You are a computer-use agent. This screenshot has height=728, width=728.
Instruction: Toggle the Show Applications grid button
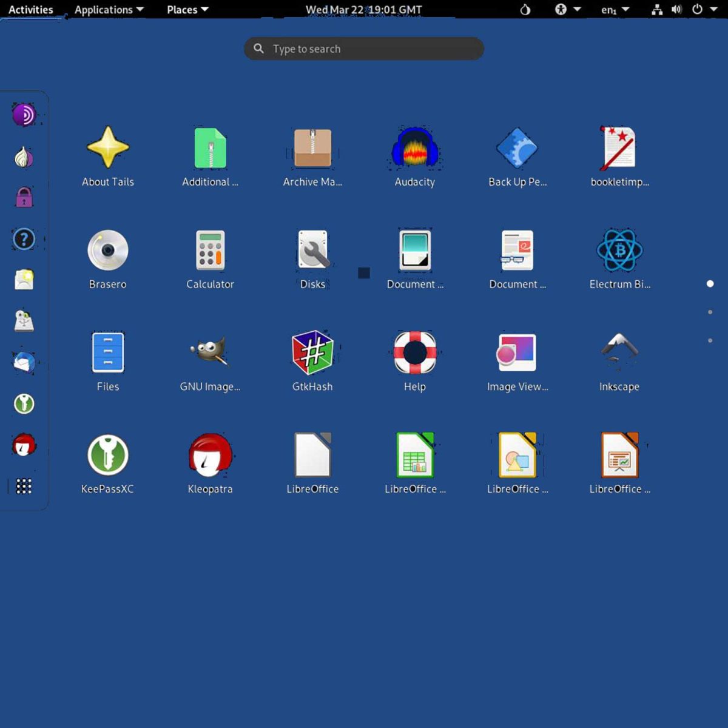pos(24,486)
